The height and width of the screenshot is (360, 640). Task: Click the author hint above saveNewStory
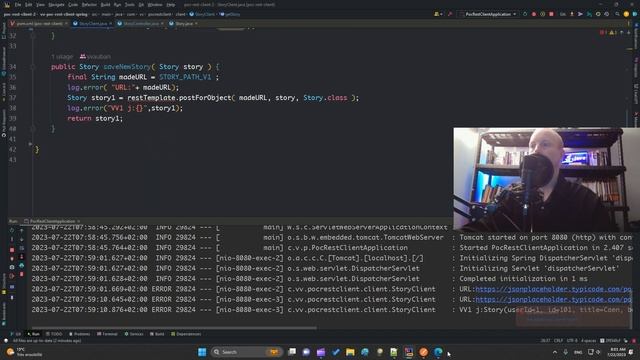tap(95, 56)
